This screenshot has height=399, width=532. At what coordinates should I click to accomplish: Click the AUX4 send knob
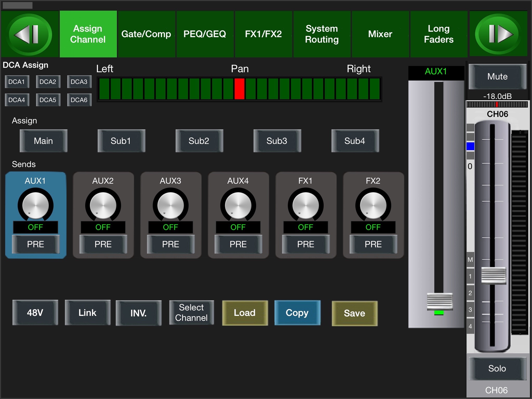[x=238, y=205]
